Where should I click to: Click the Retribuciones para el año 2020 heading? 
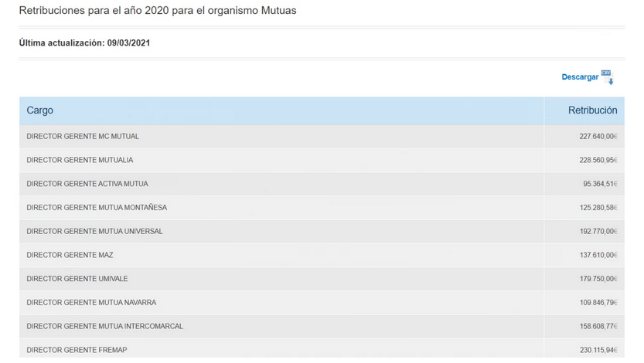158,11
